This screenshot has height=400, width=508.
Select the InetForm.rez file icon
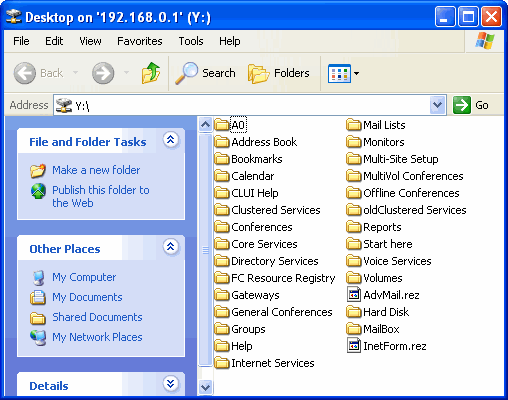[354, 346]
